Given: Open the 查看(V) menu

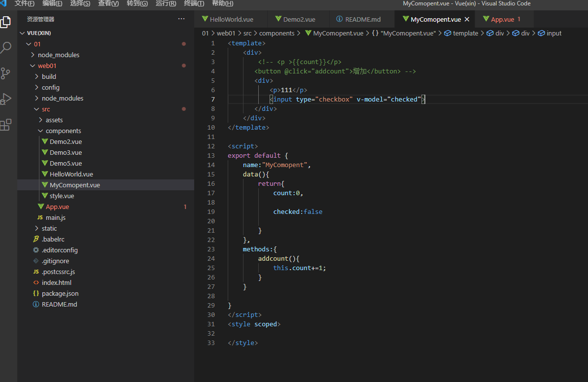Looking at the screenshot, I should 108,3.
